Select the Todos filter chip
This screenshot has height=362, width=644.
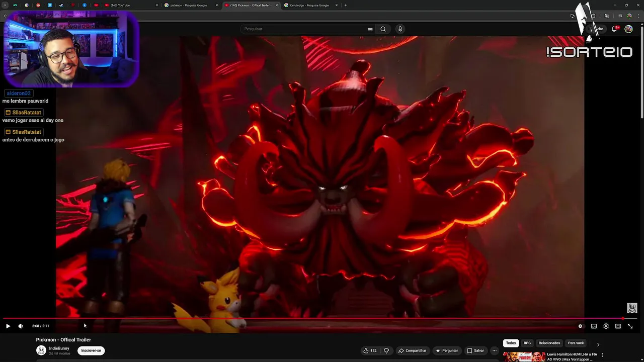coord(511,343)
